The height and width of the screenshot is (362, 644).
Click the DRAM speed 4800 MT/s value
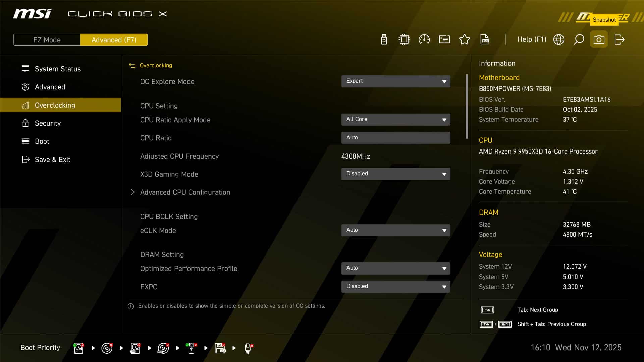577,234
